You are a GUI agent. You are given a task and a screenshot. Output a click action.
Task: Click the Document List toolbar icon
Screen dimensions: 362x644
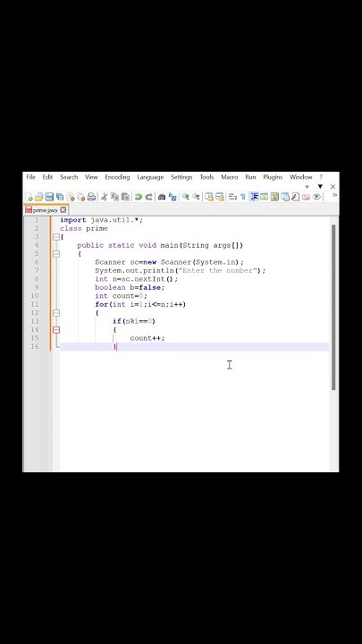tap(285, 197)
